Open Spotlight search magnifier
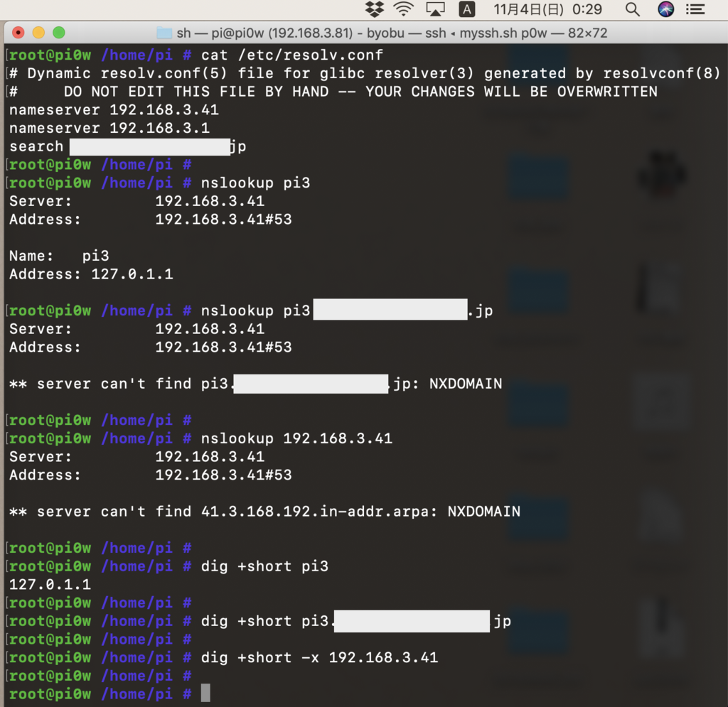728x707 pixels. coord(632,9)
